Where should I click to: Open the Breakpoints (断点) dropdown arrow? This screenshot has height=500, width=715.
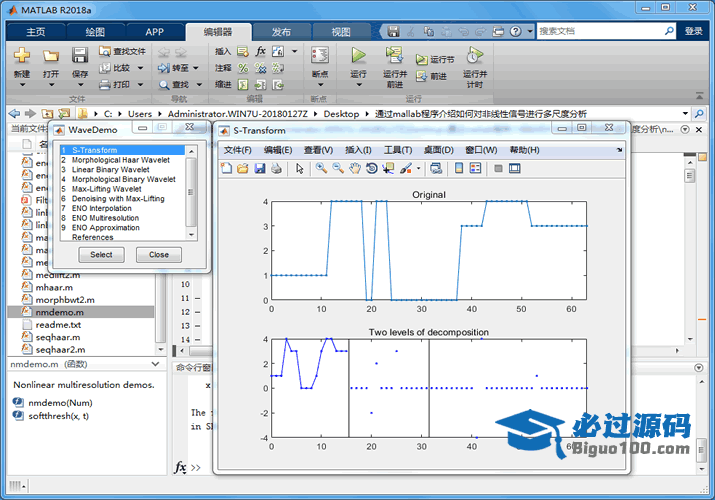pos(320,85)
